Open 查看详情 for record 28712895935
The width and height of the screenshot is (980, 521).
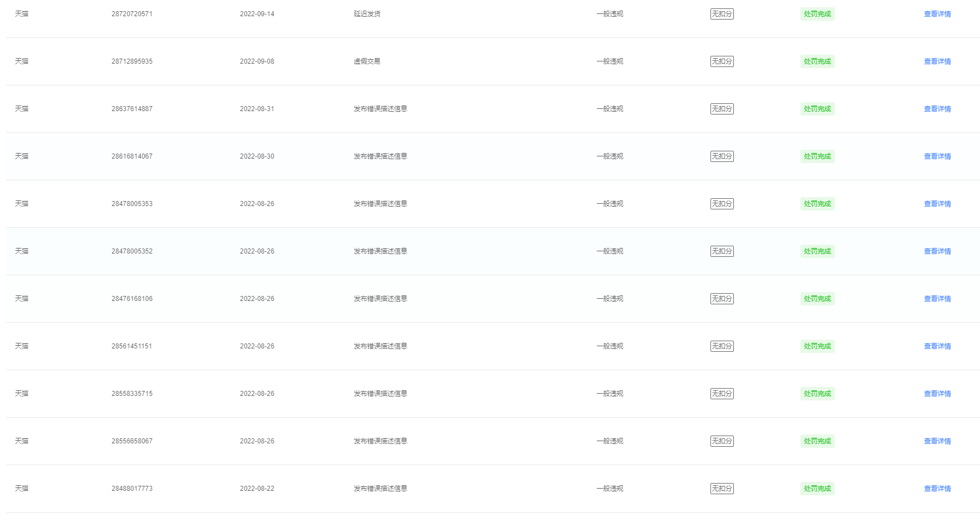pyautogui.click(x=937, y=61)
